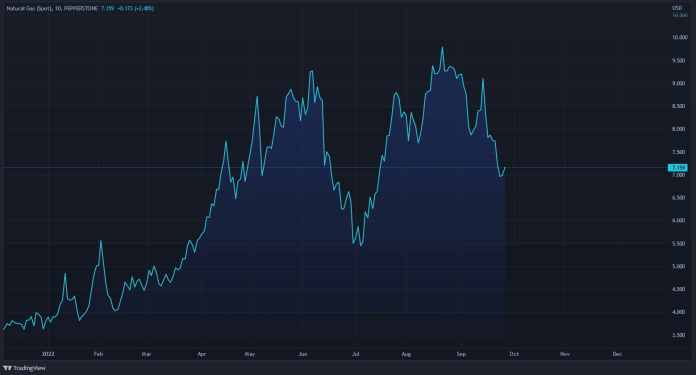The width and height of the screenshot is (696, 375).
Task: Click the Dec label on time axis
Action: tap(617, 354)
